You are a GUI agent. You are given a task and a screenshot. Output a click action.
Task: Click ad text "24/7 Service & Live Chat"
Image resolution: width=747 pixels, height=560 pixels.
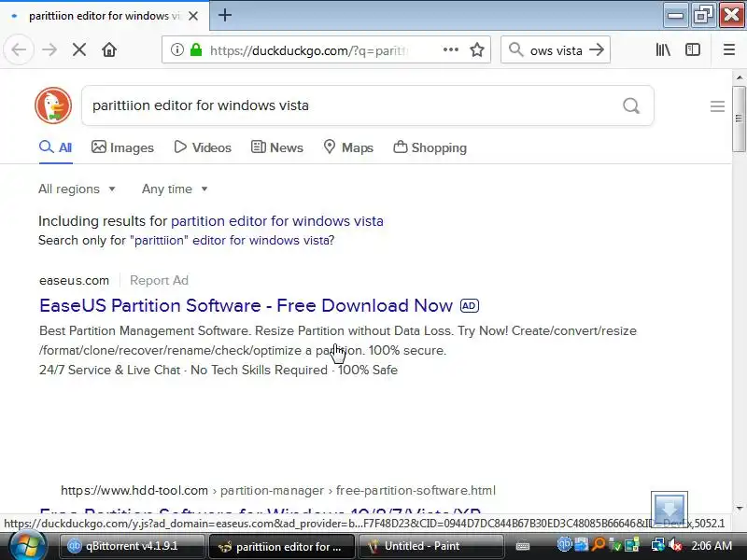109,370
